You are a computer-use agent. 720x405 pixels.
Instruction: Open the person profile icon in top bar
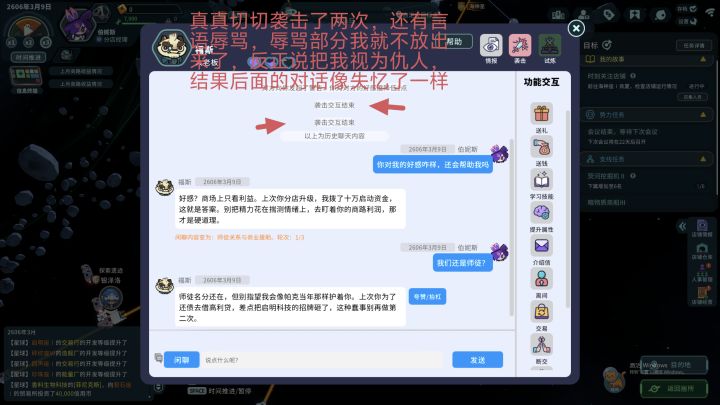(x=584, y=15)
